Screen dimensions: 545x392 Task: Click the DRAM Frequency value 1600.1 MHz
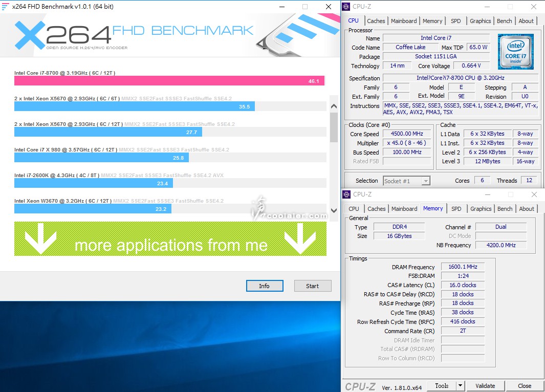[463, 267]
